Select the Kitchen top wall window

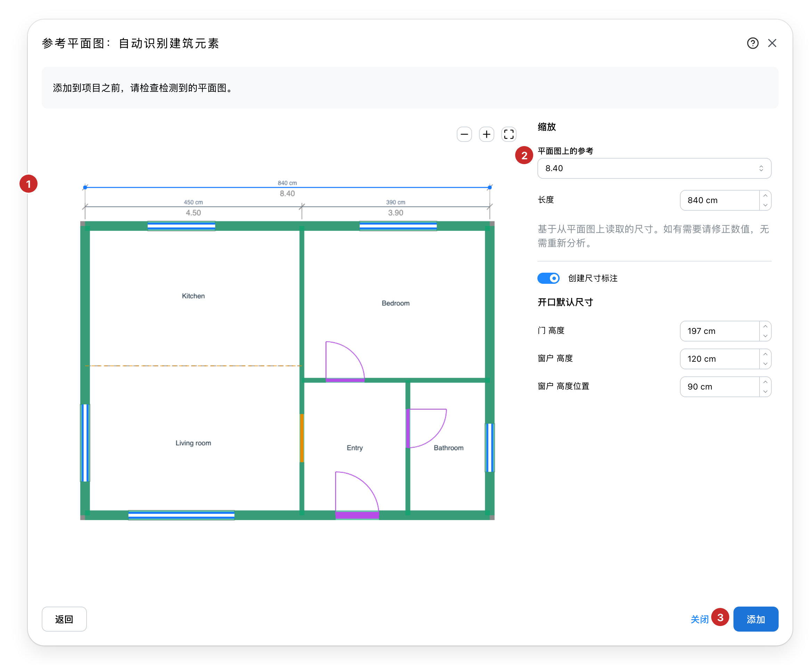click(x=181, y=226)
